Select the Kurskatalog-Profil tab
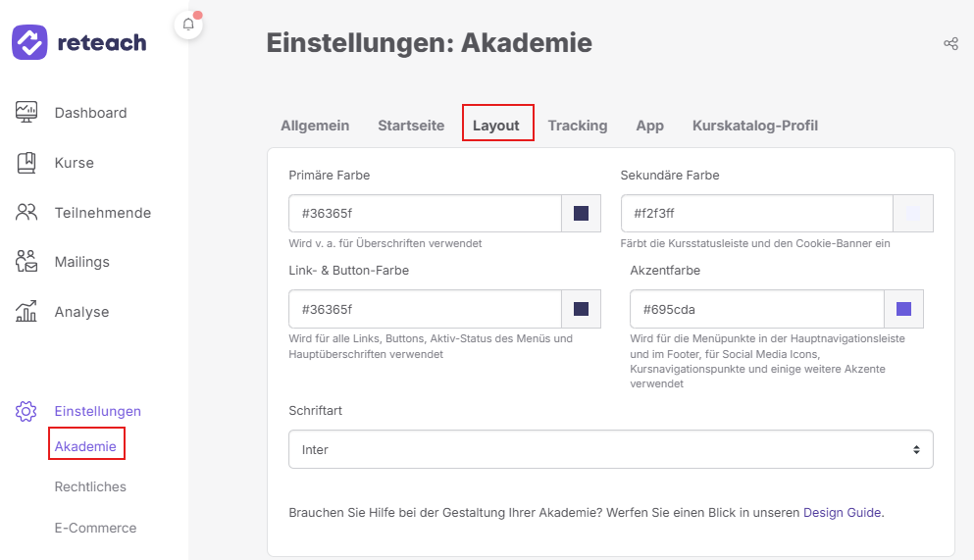The image size is (974, 560). pyautogui.click(x=754, y=126)
